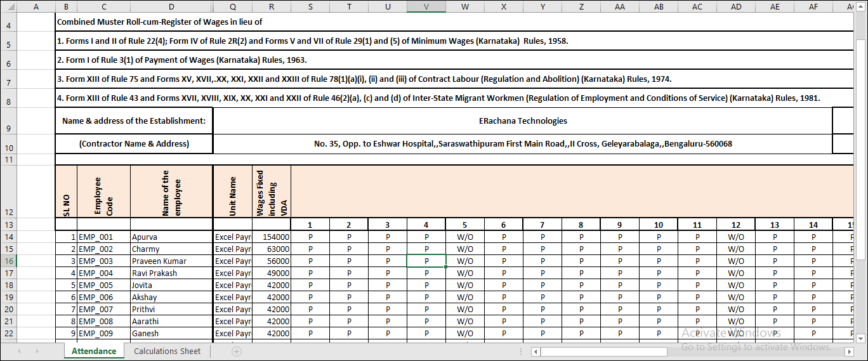
Task: Select column header Q
Action: (232, 6)
